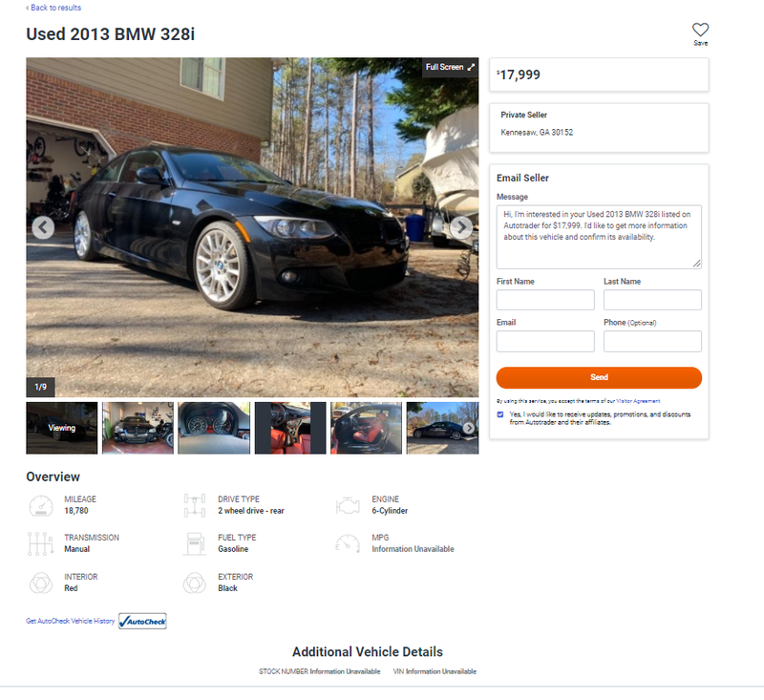Click the AutoCheck logo badge
Viewport: 764px width, 700px height.
point(142,621)
